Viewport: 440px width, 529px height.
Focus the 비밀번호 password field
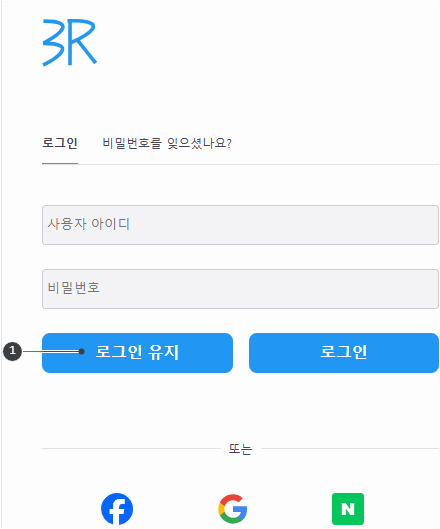point(240,289)
